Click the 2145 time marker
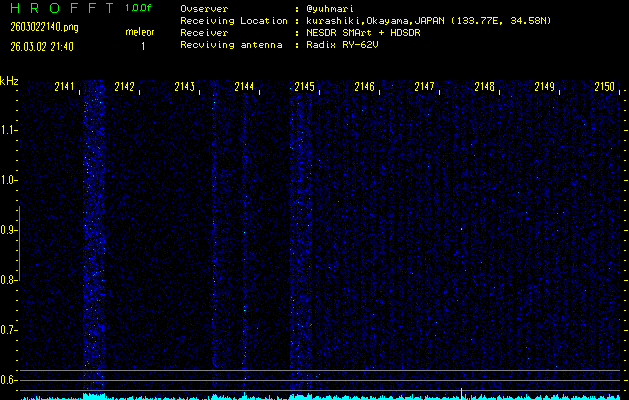This screenshot has width=629, height=400. [304, 87]
